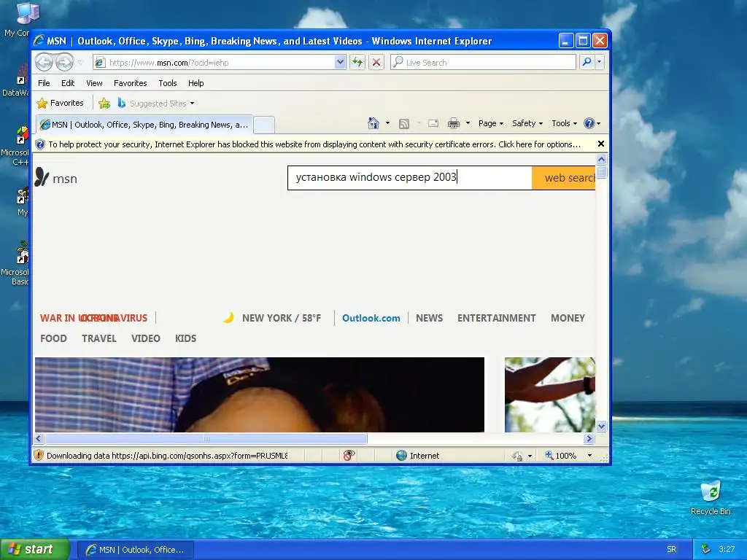Click the Stop loading X icon

(376, 63)
